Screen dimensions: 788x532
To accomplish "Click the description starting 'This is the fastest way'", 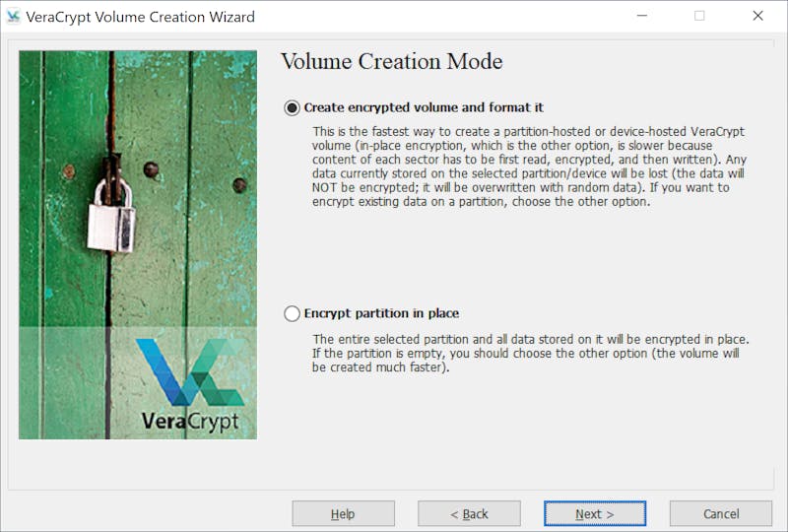I will 529,166.
